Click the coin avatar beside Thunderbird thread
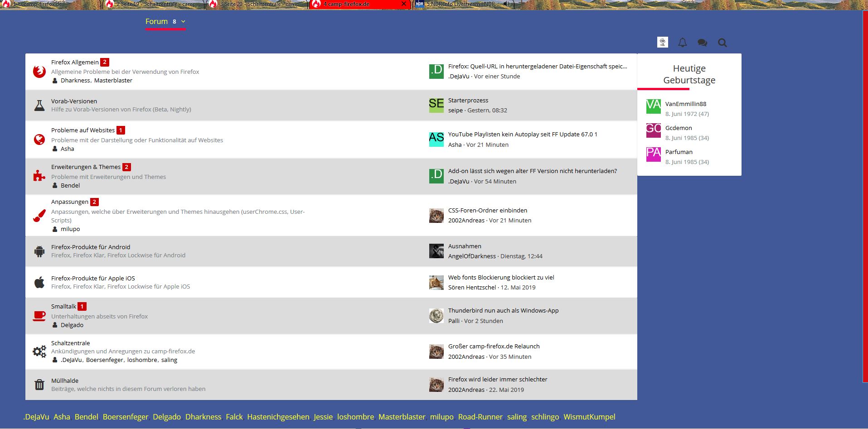This screenshot has height=429, width=868. pos(436,316)
